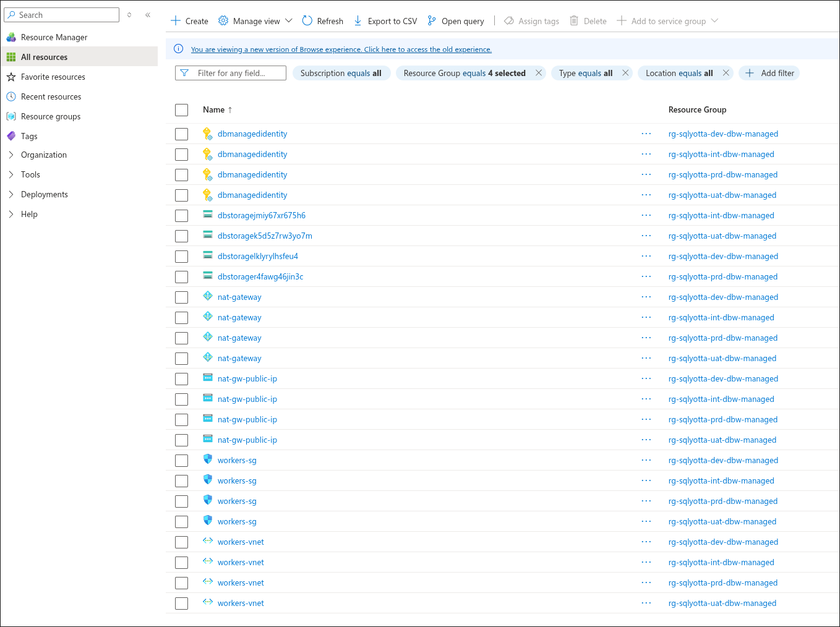The width and height of the screenshot is (840, 627).
Task: Click the Add filter plus icon
Action: click(750, 73)
